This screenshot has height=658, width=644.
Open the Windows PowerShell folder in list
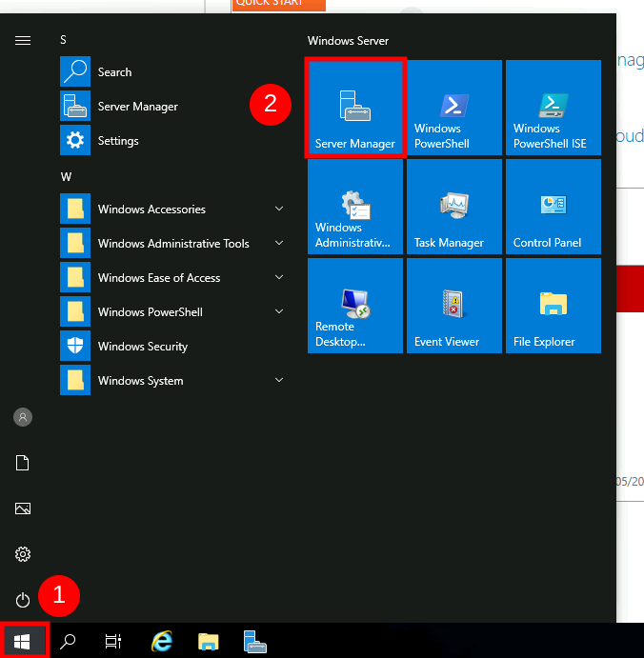[174, 311]
